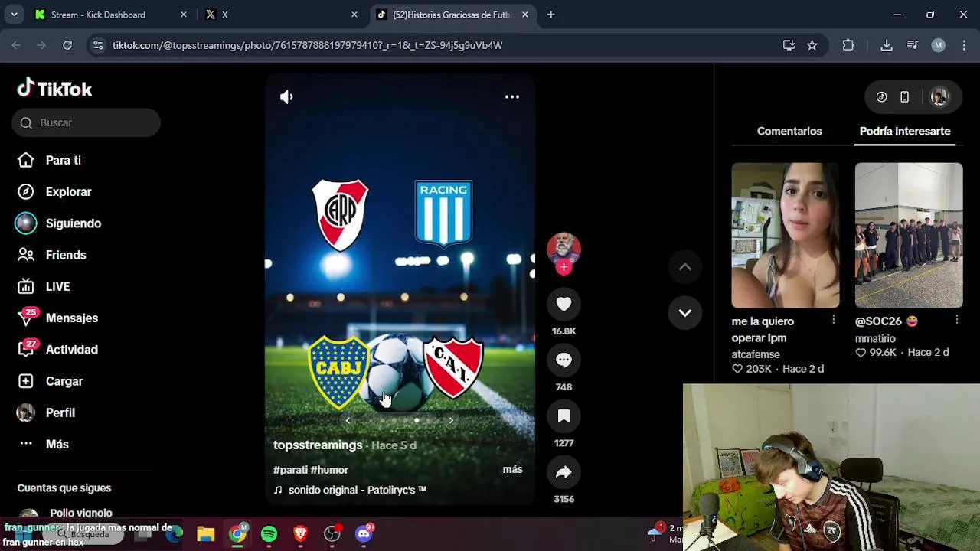Open the #humor hashtag

tap(329, 470)
